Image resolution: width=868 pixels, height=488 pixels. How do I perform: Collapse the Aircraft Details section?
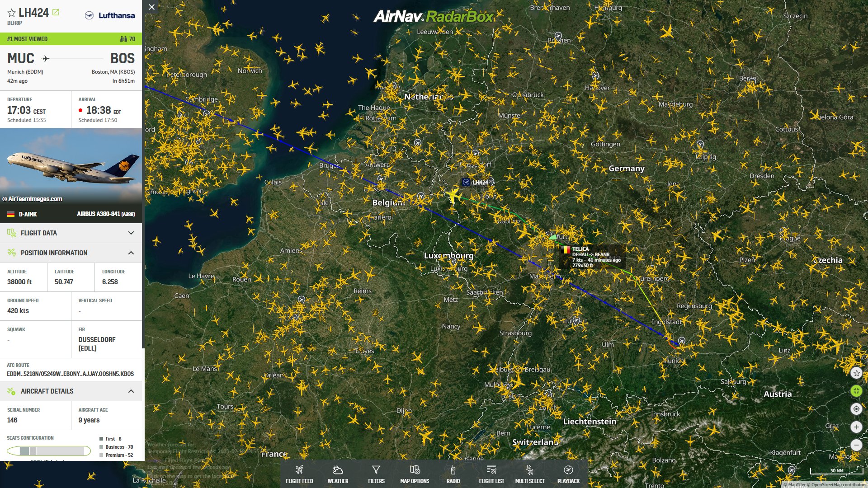coord(71,391)
